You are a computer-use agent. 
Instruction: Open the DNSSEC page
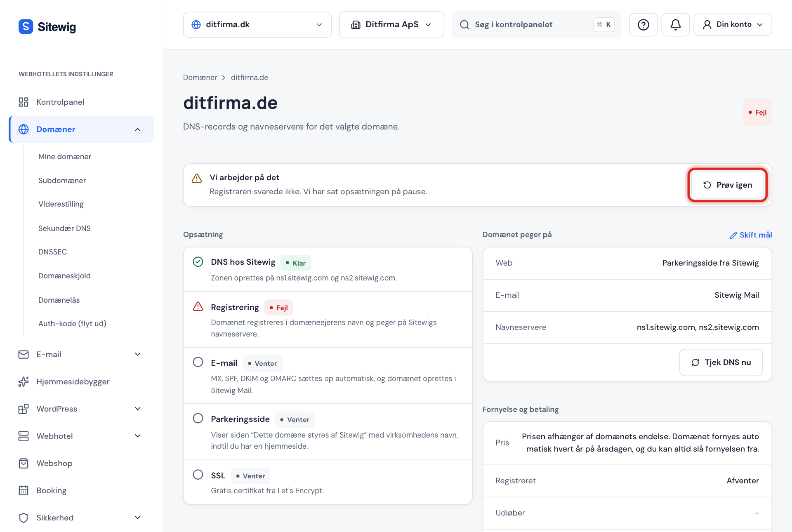coord(52,252)
